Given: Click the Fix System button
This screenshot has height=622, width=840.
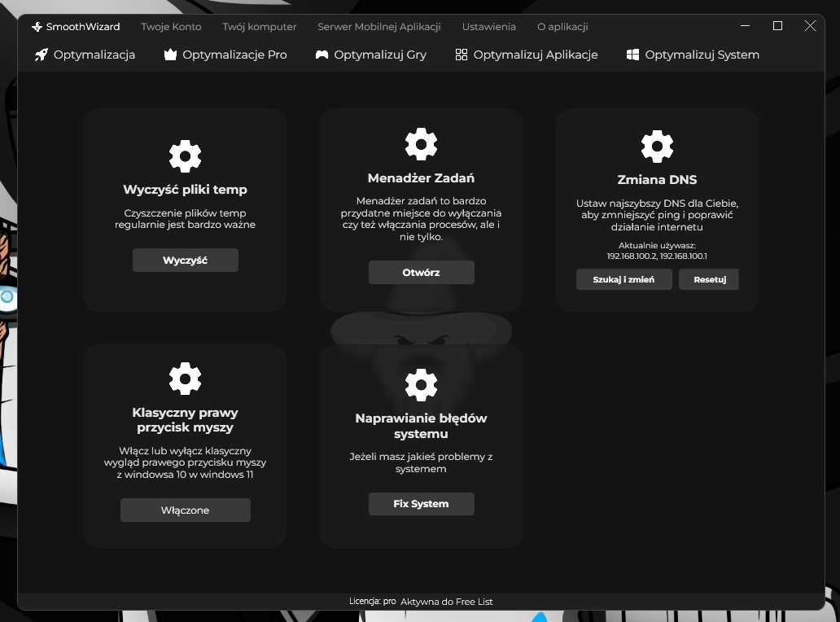Looking at the screenshot, I should [x=421, y=504].
